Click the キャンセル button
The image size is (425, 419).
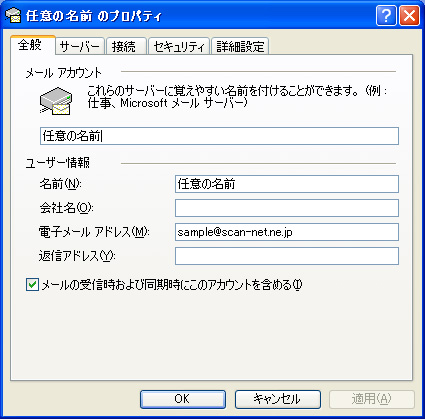pyautogui.click(x=277, y=399)
